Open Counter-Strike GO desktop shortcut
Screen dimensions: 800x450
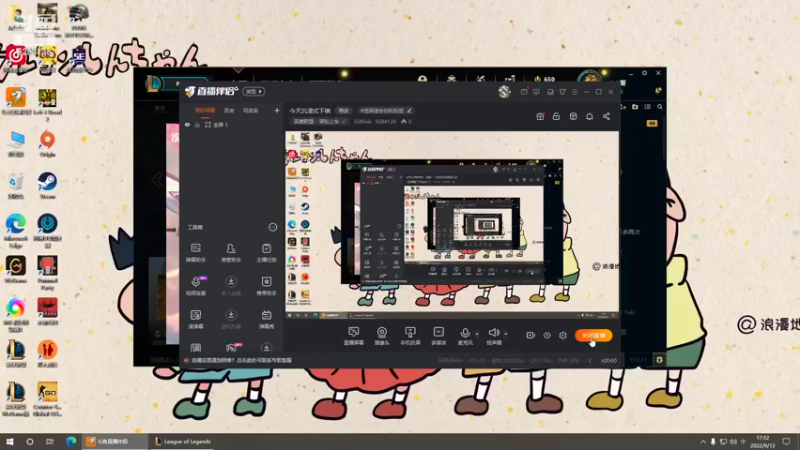(x=47, y=398)
